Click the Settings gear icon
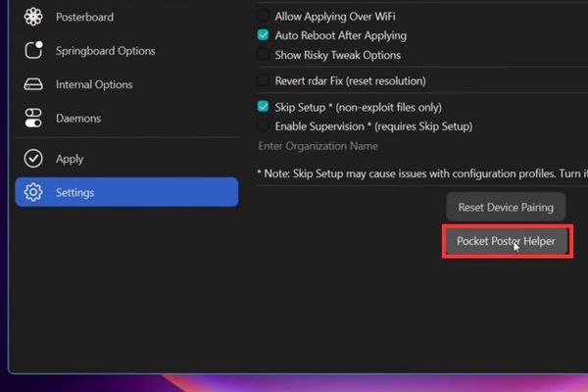Image resolution: width=588 pixels, height=392 pixels. [x=34, y=192]
